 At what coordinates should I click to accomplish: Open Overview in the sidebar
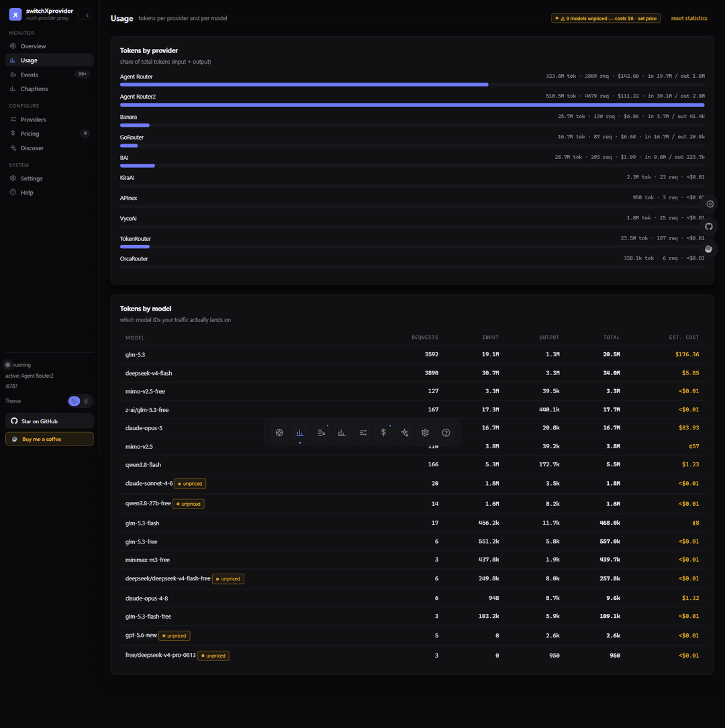[x=50, y=46]
